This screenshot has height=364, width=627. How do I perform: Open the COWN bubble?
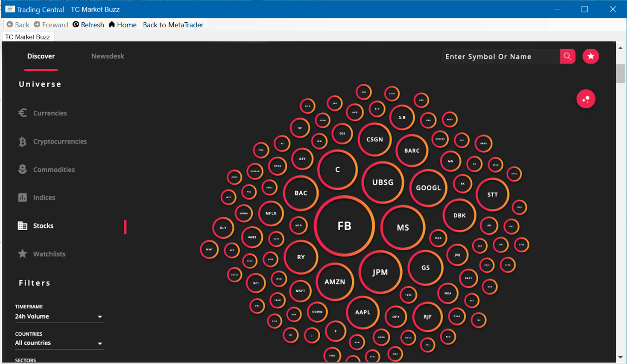tap(317, 312)
